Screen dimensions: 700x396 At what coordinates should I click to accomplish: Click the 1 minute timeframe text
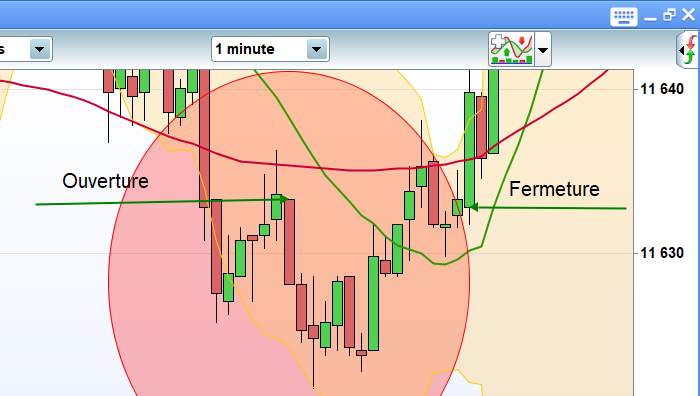pyautogui.click(x=245, y=49)
